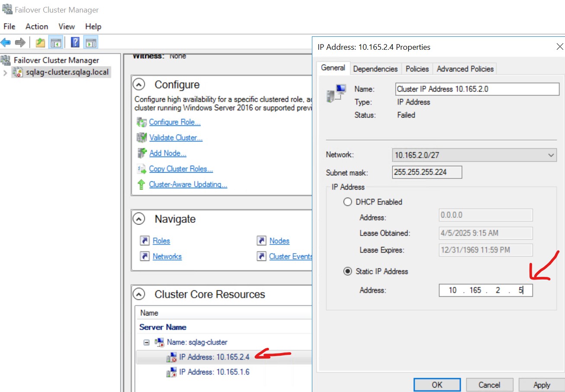Click the Failover Cluster Manager tree root icon
This screenshot has width=565, height=392.
pos(6,60)
